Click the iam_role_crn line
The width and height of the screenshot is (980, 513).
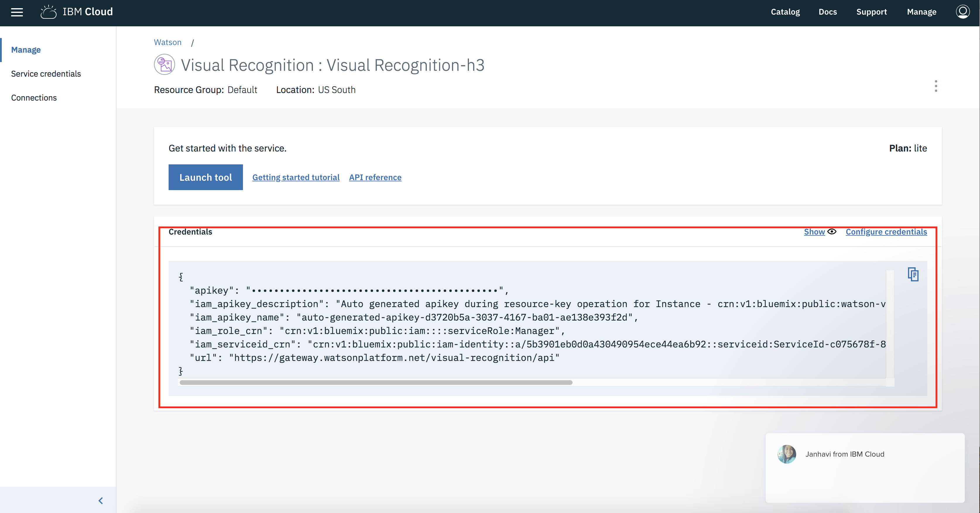(377, 330)
